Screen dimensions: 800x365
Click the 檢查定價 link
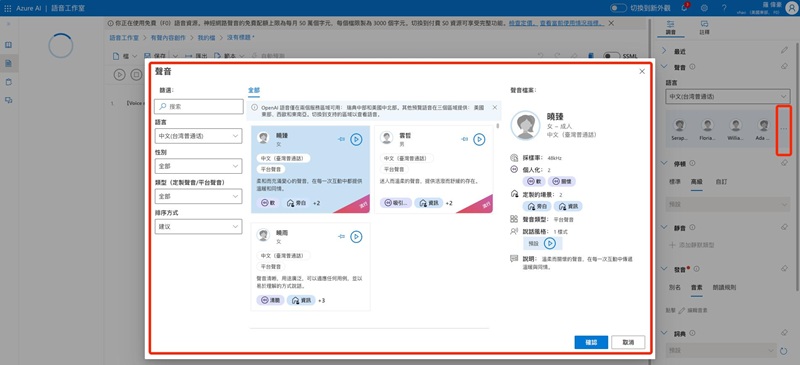(x=521, y=23)
